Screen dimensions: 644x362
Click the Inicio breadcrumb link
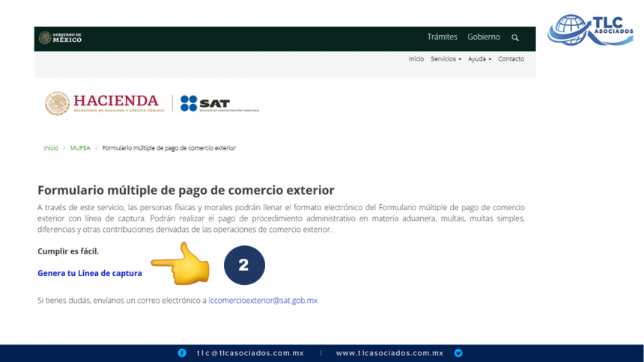[x=51, y=148]
